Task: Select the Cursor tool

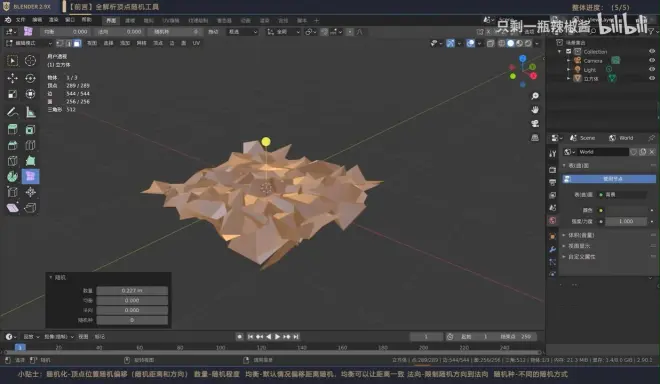Action: pyautogui.click(x=30, y=61)
